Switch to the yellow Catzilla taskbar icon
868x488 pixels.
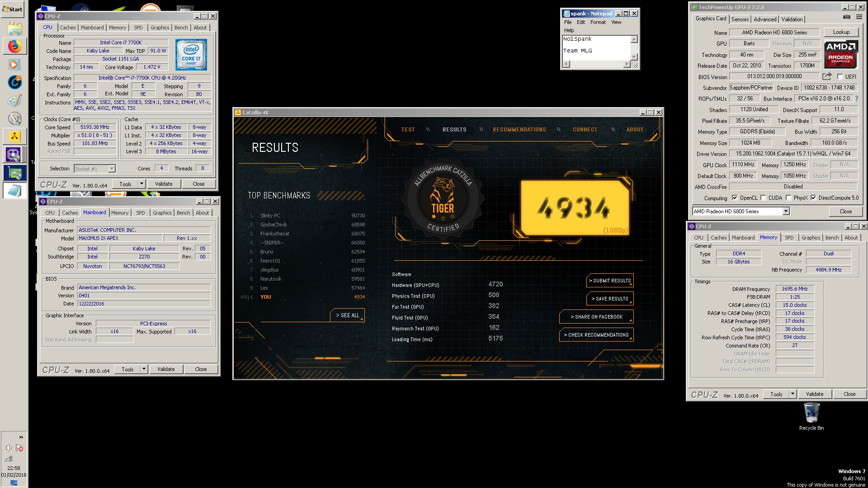14,136
